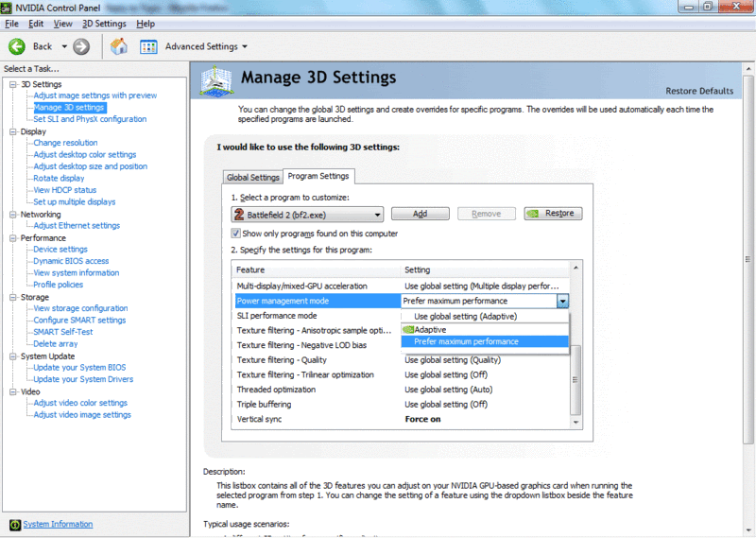Click the Advanced Settings view icon
The width and height of the screenshot is (756, 538).
(x=148, y=47)
